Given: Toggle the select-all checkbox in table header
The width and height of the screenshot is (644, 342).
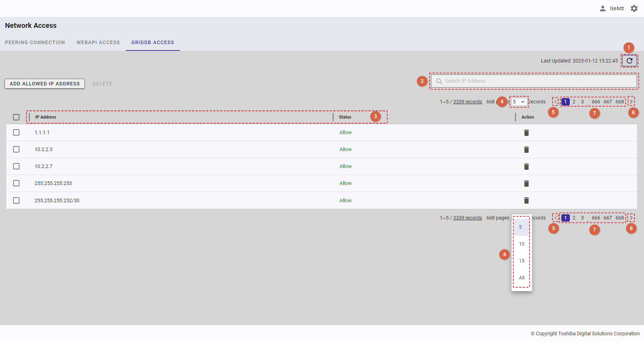Looking at the screenshot, I should pyautogui.click(x=16, y=117).
